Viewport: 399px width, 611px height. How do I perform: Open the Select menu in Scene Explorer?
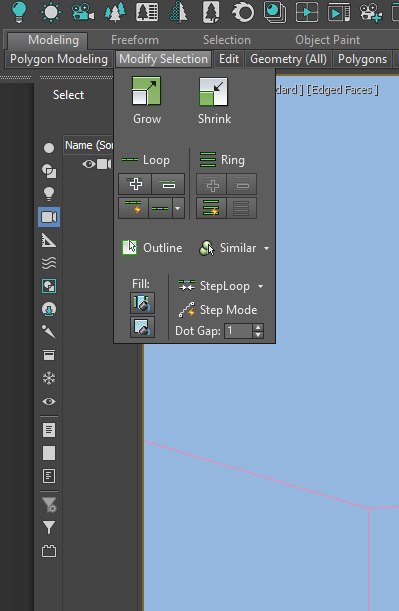tap(68, 95)
